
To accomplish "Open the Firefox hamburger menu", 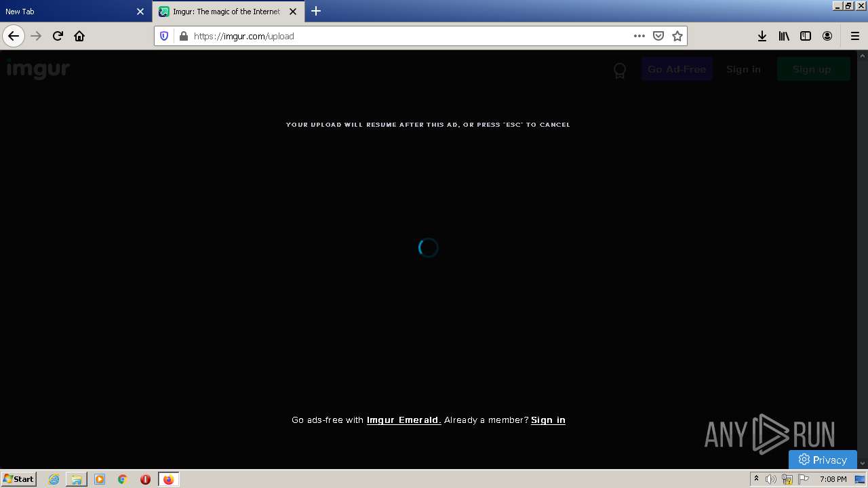I will (x=854, y=36).
